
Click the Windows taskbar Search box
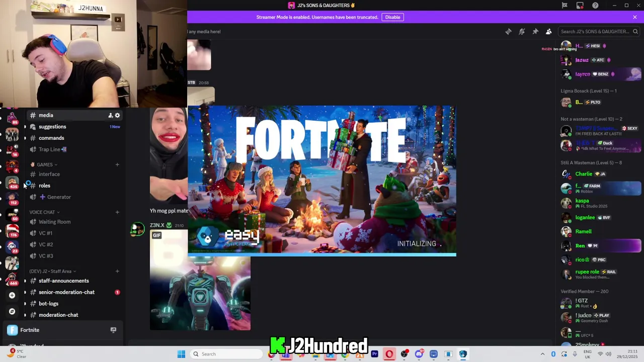coord(226,354)
